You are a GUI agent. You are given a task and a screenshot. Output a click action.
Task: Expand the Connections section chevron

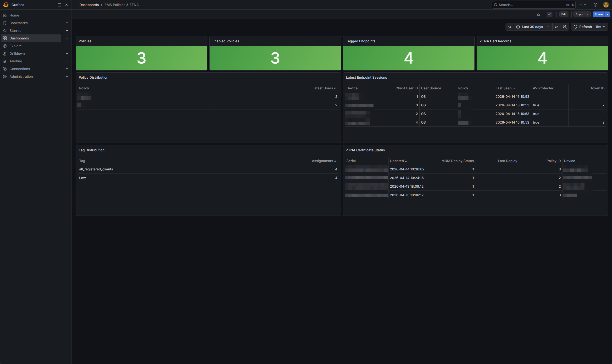[67, 69]
